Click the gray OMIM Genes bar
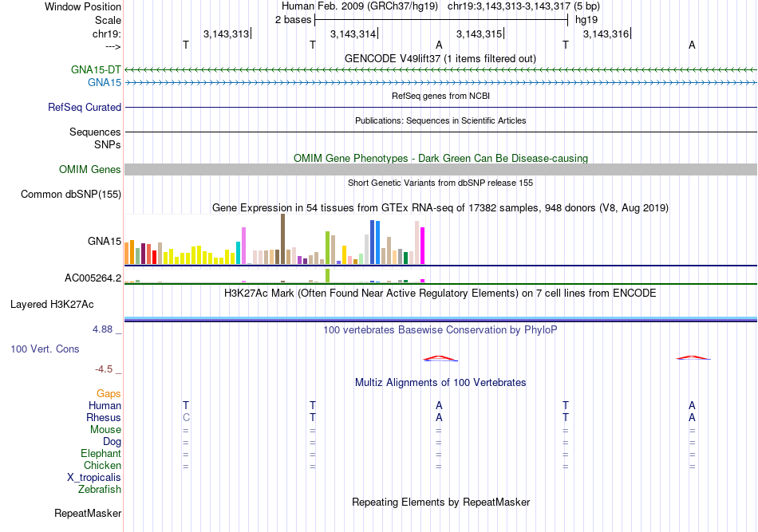Image resolution: width=758 pixels, height=532 pixels. coord(440,169)
